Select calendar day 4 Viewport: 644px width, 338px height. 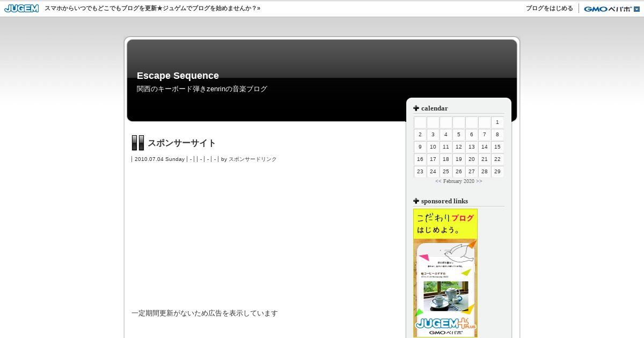coord(446,135)
